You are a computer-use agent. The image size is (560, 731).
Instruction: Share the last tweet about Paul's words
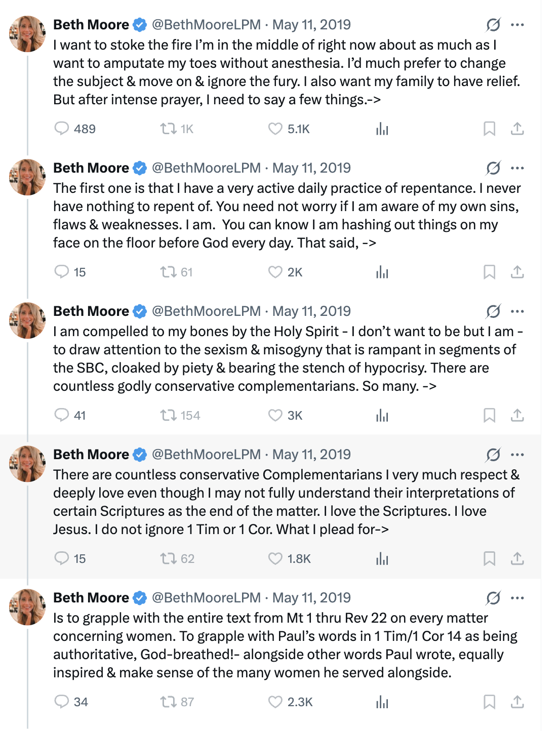(517, 702)
